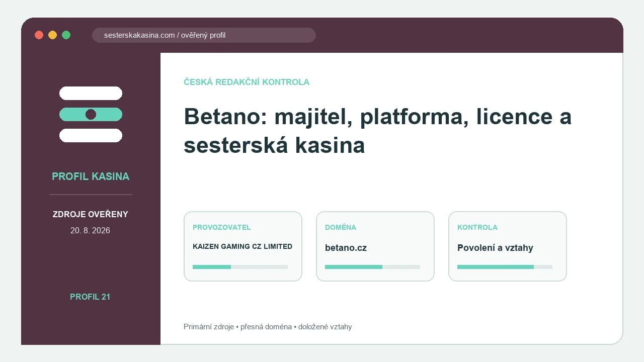Click the footer text Primární zdroje
The height and width of the screenshot is (362, 644).
(209, 327)
